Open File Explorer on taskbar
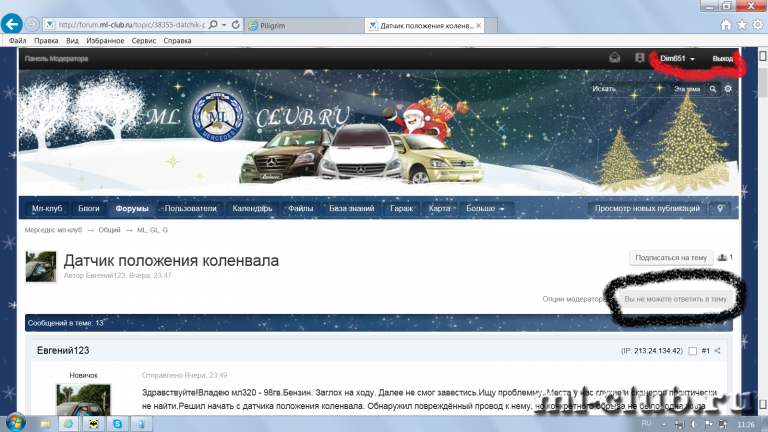 [x=45, y=424]
